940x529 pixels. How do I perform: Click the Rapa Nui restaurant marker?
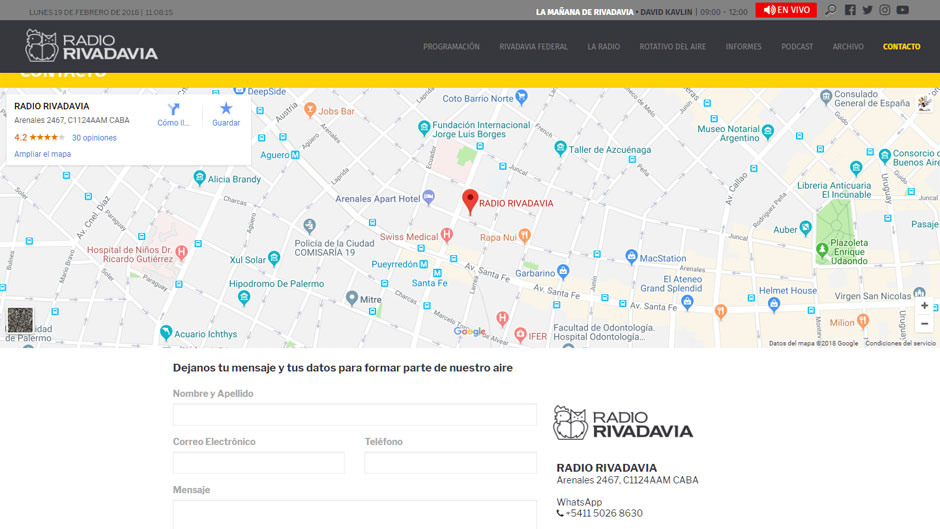525,235
